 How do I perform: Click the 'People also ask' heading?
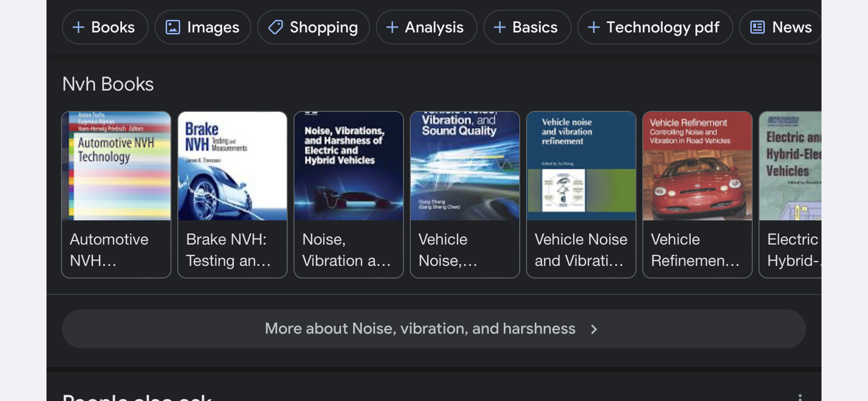(137, 397)
